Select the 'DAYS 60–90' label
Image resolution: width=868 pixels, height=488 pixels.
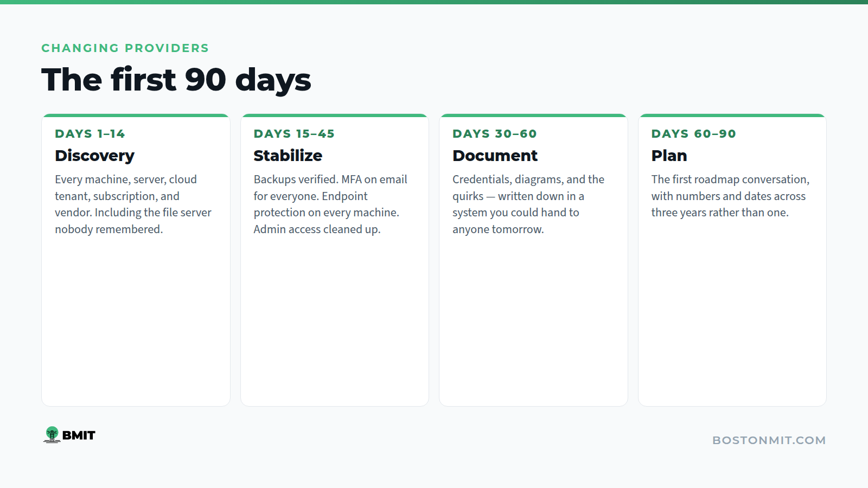point(694,134)
